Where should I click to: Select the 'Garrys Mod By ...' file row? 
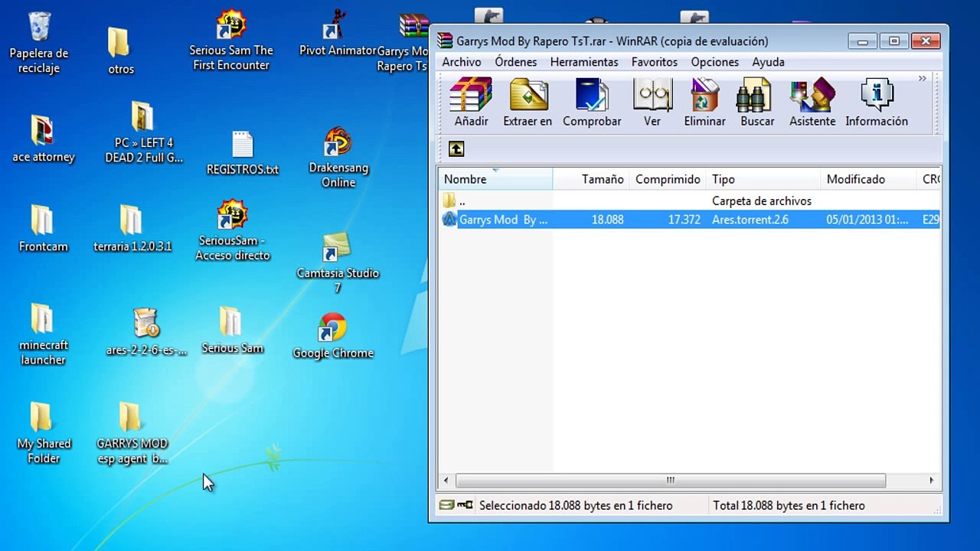click(x=689, y=220)
